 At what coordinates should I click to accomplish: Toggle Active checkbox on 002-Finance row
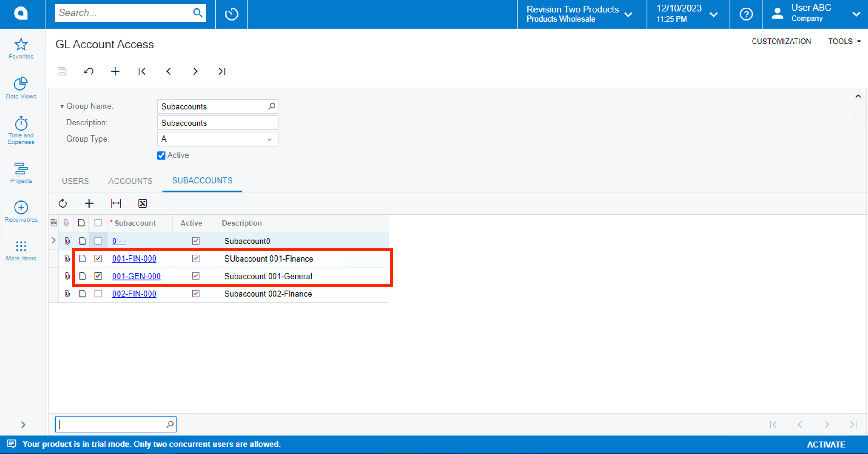click(x=196, y=294)
